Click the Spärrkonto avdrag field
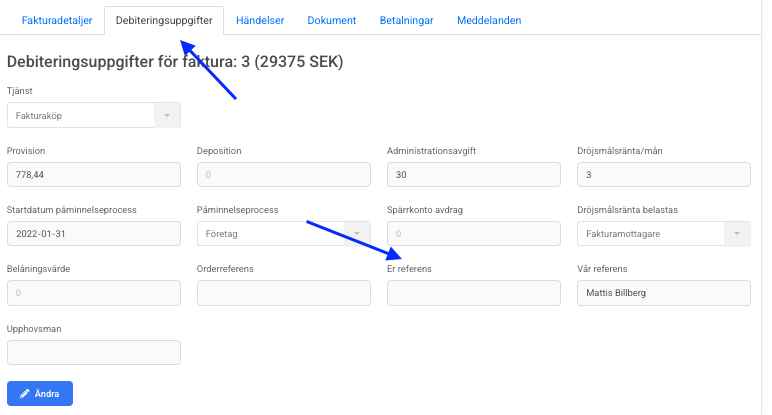Viewport: 772px width, 415px height. click(474, 233)
